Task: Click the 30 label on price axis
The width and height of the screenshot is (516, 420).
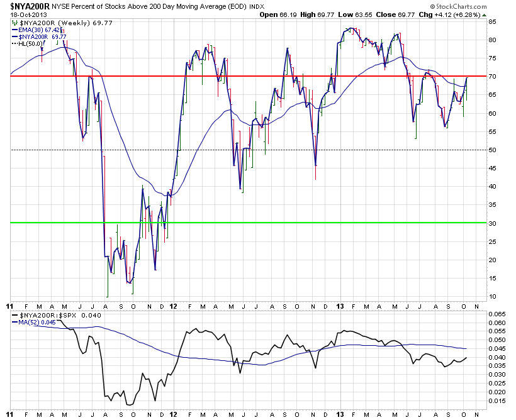Action: point(492,223)
